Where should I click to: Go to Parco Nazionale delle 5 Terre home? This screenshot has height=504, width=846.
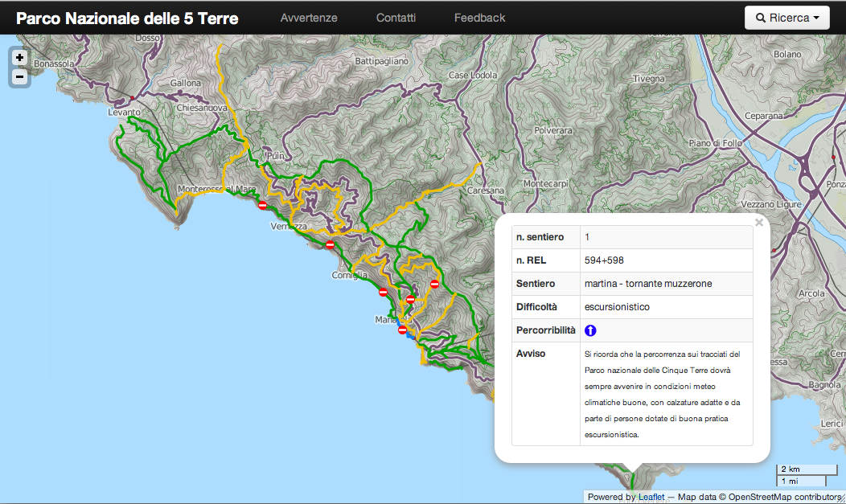127,18
